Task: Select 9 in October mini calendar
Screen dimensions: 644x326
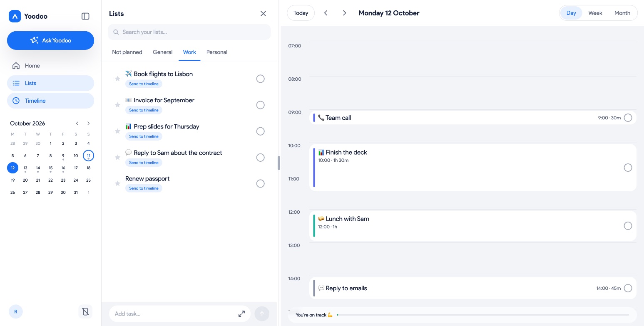Action: tap(63, 156)
